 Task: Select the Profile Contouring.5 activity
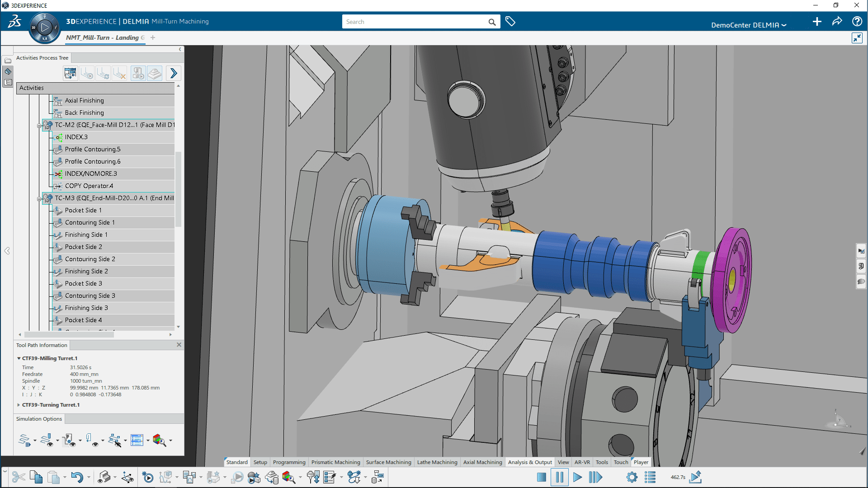(91, 149)
